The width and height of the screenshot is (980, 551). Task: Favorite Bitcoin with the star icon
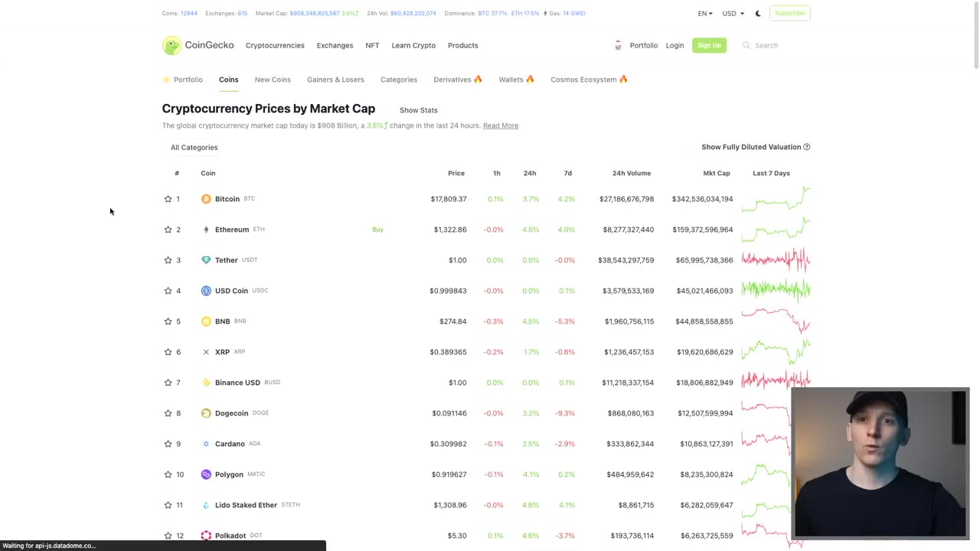pyautogui.click(x=168, y=199)
